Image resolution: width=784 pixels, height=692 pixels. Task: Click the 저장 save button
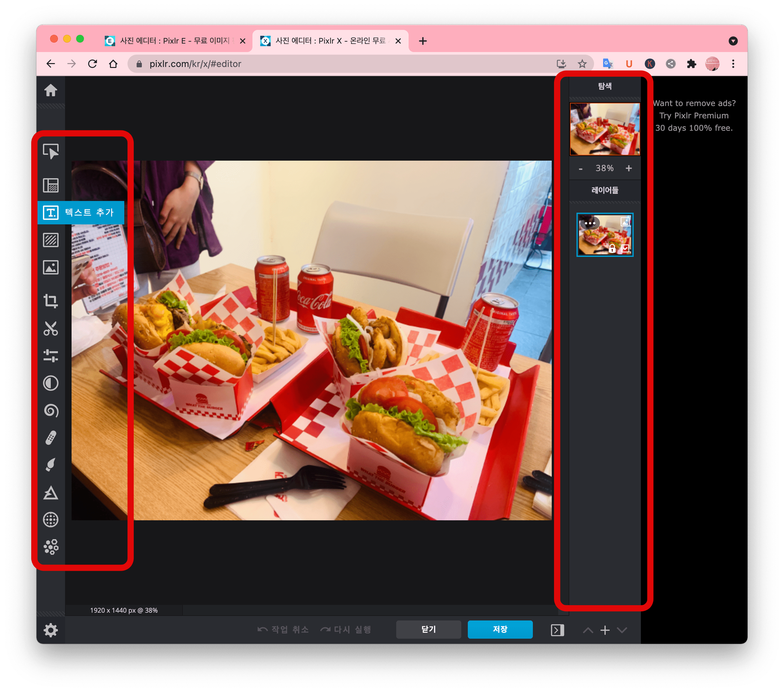(x=500, y=629)
